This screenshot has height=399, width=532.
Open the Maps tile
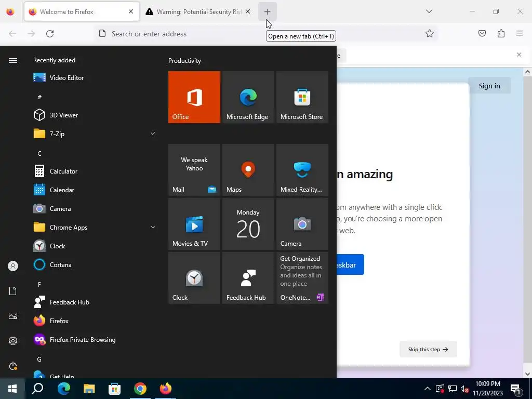click(x=248, y=170)
